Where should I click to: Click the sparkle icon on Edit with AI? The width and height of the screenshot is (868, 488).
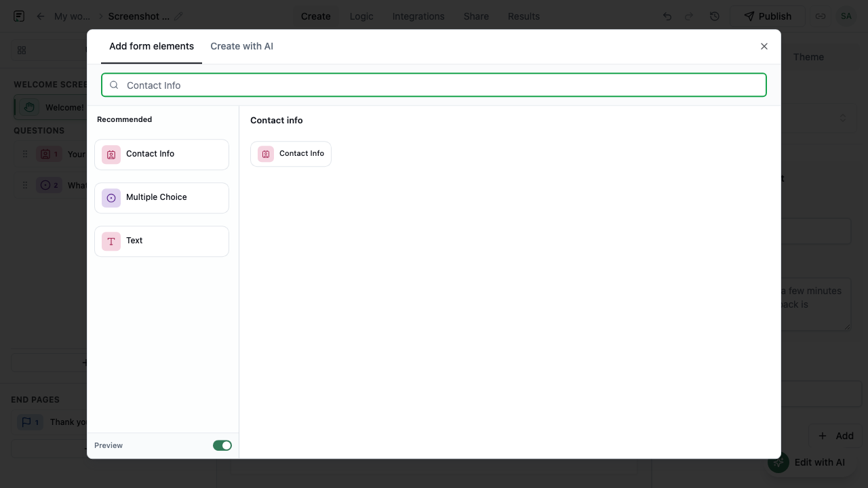[778, 462]
